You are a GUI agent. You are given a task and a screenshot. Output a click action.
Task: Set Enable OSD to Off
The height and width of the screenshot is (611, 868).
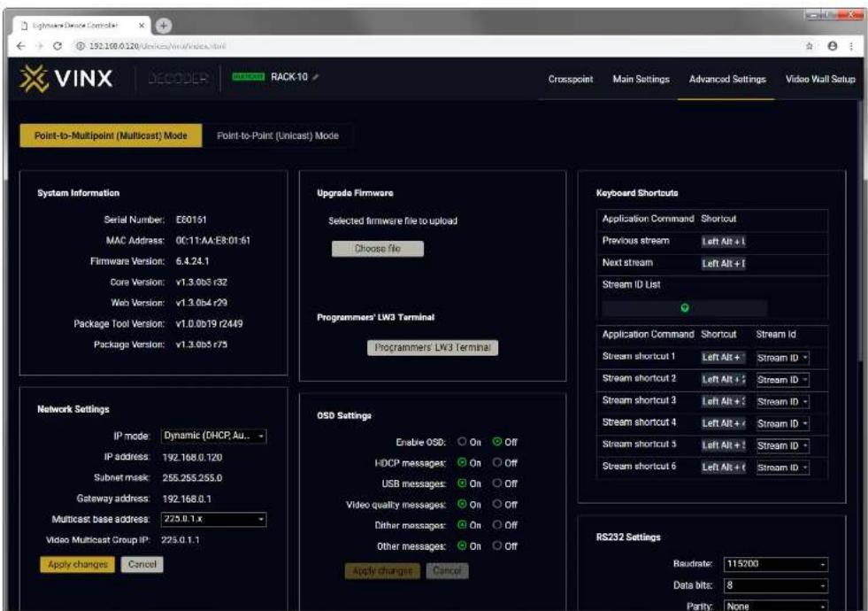[x=497, y=442]
